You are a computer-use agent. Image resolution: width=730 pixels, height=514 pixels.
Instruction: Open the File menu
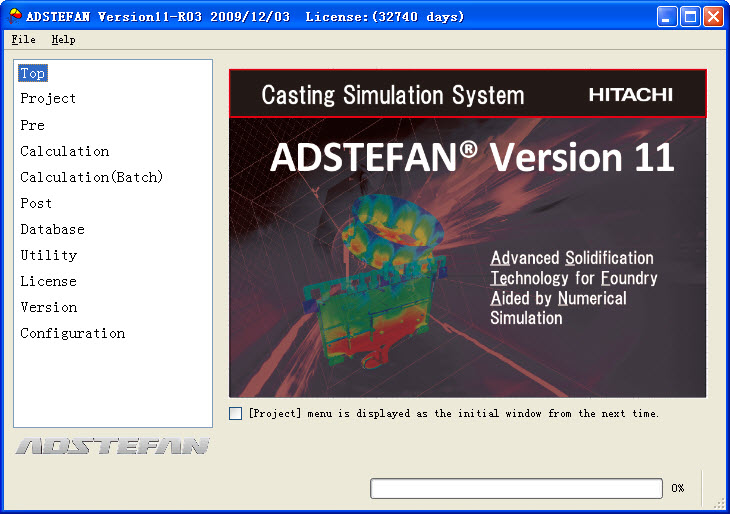(x=23, y=40)
